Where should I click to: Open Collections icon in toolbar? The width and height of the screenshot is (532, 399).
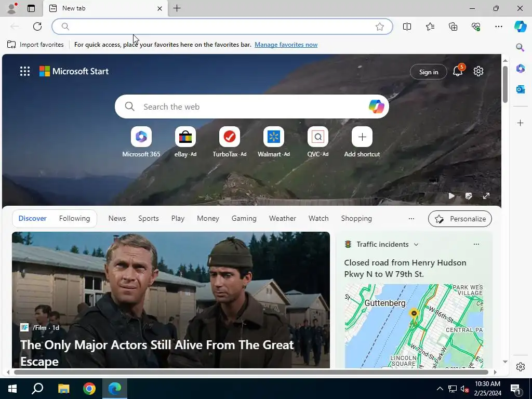pyautogui.click(x=453, y=26)
